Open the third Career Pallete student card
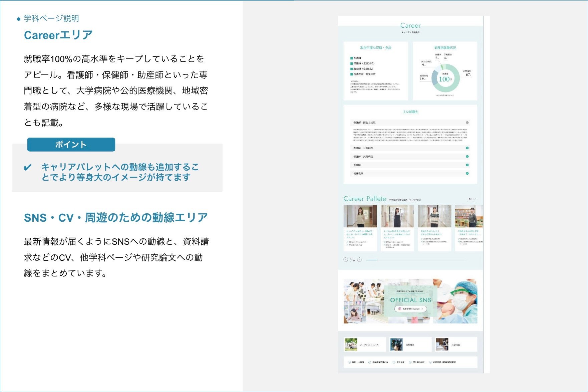The height and width of the screenshot is (392, 588). coord(434,216)
